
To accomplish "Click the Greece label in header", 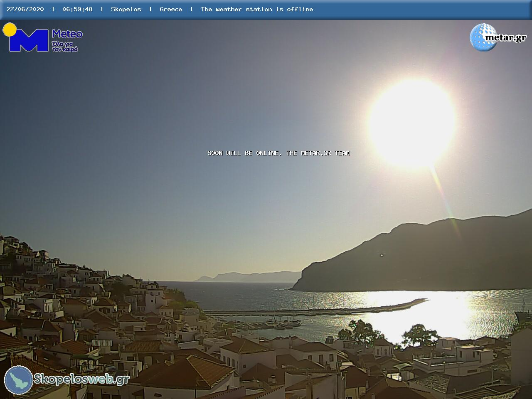I will tap(171, 9).
